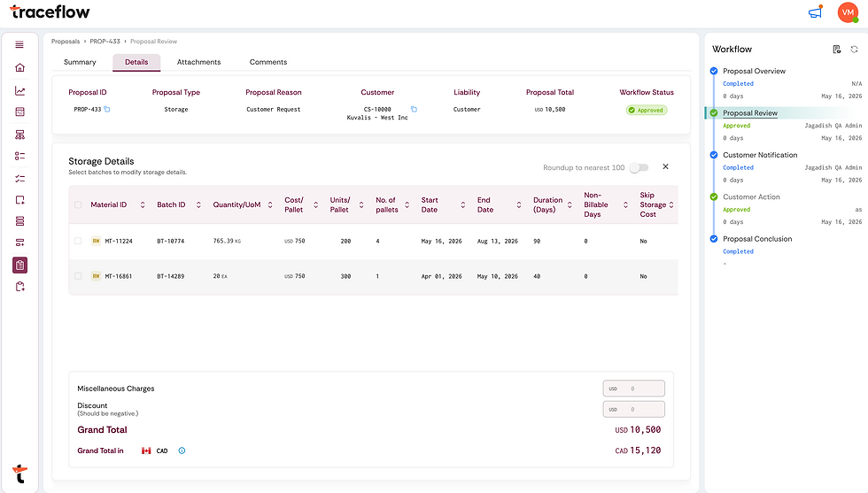The width and height of the screenshot is (868, 493).
Task: Sort by Duration (Days) column
Action: tap(570, 204)
